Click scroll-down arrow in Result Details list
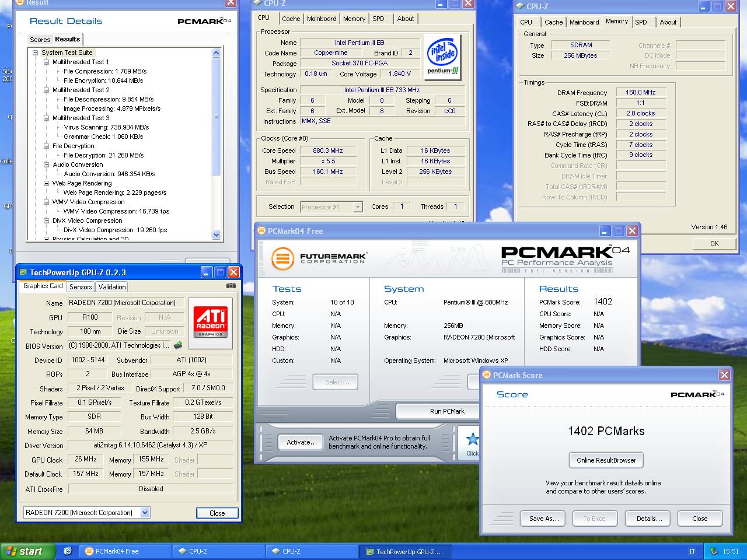The height and width of the screenshot is (560, 747). (x=217, y=235)
